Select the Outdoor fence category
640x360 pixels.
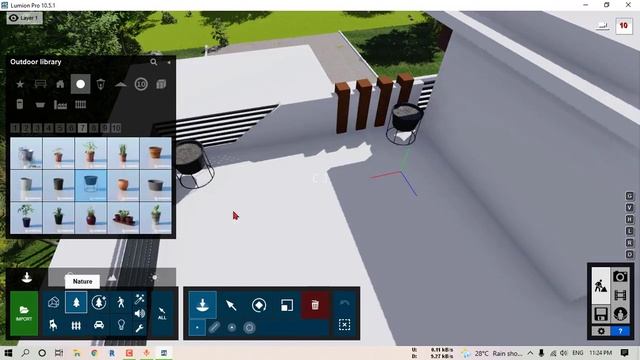pos(76,325)
